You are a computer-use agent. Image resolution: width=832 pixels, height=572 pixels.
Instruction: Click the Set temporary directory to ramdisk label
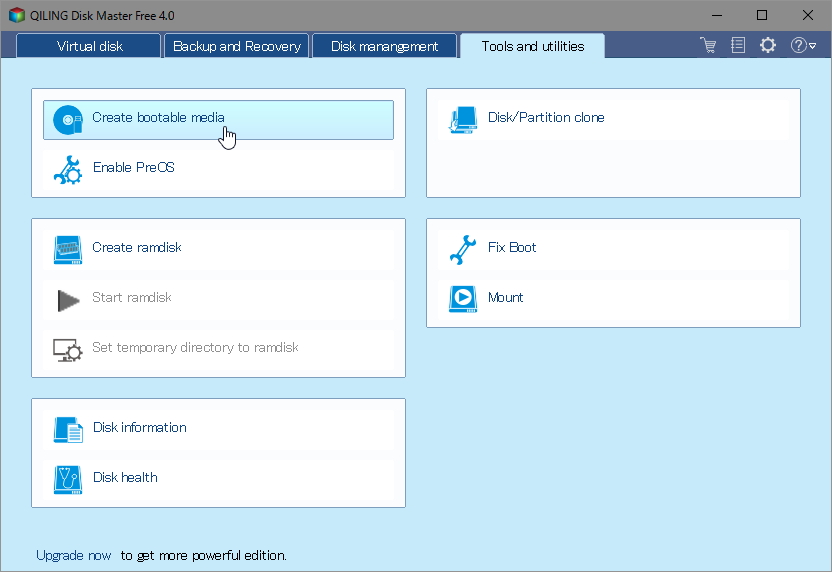coord(195,347)
